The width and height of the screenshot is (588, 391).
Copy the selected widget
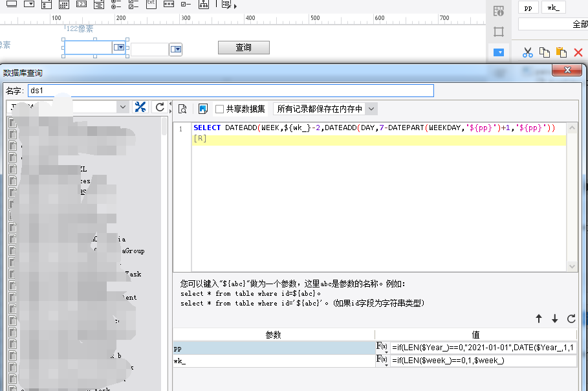pos(545,52)
